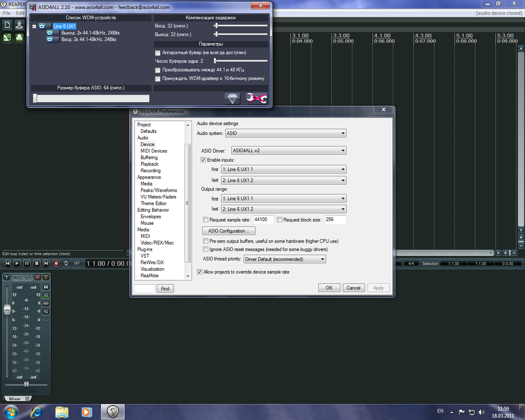This screenshot has width=525, height=420.
Task: Click Windows Start orb
Action: click(10, 412)
